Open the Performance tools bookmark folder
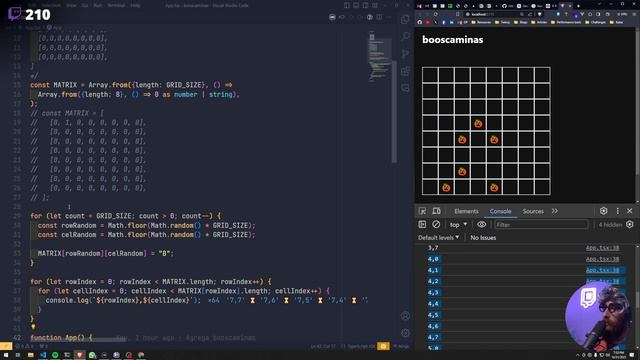This screenshot has width=640, height=360. tap(566, 22)
